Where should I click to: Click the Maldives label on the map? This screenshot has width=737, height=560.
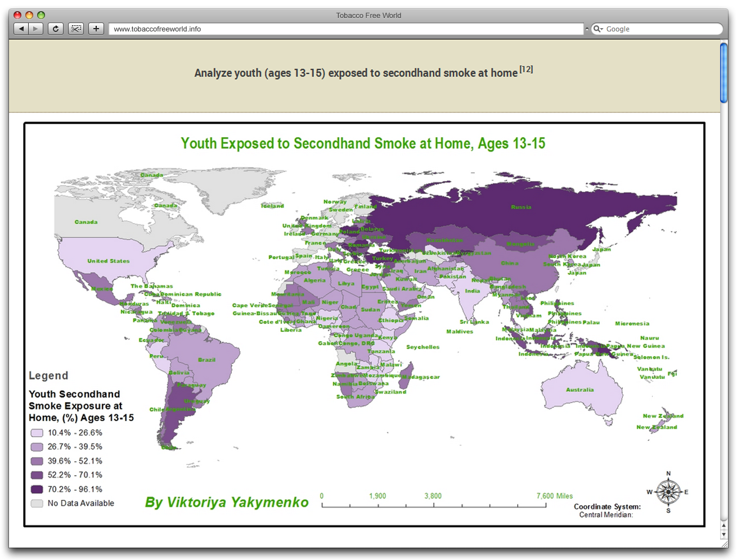tap(460, 331)
